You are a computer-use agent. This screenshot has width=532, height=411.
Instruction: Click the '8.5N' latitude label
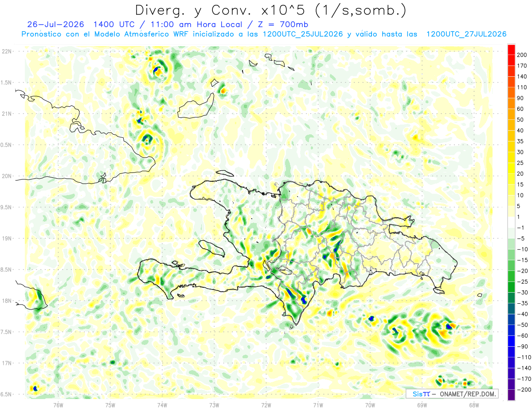tap(6, 270)
